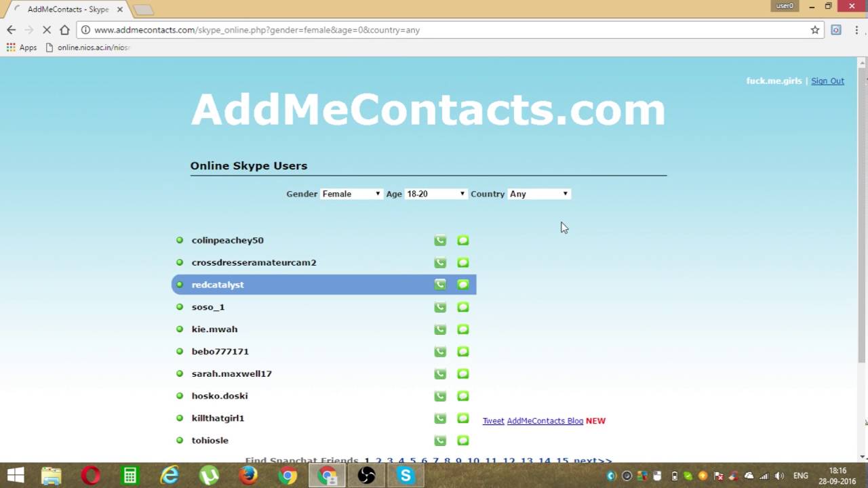The image size is (868, 488).
Task: Call crossdresseramateurcam2 via phone icon
Action: coord(440,263)
